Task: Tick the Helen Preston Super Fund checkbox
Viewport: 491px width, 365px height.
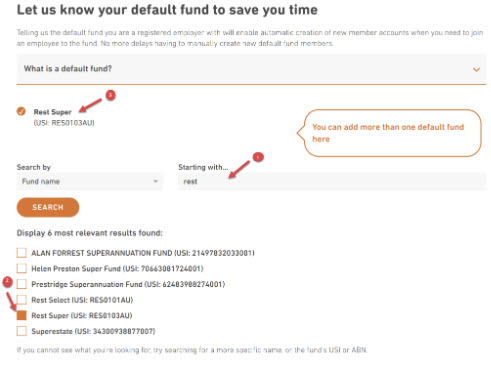Action: [22, 268]
